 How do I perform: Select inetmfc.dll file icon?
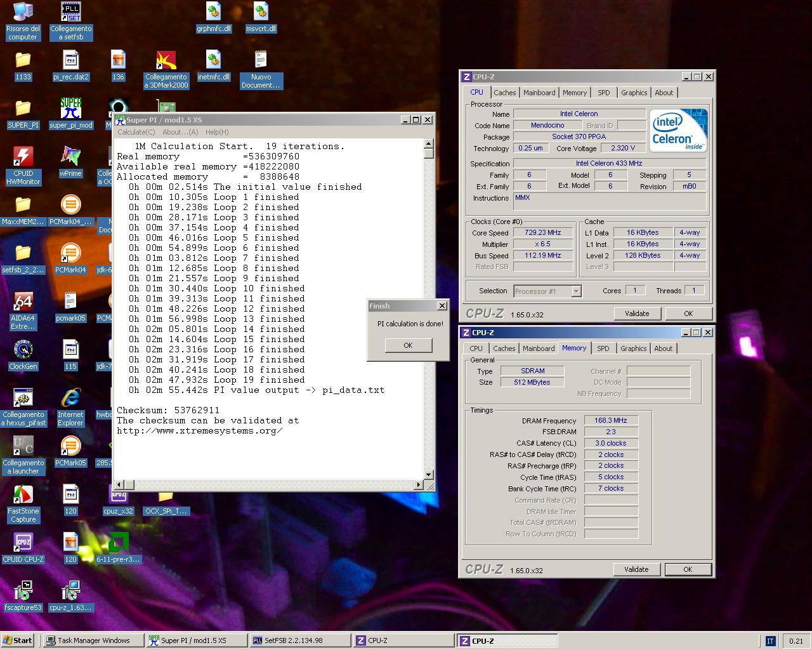(213, 60)
